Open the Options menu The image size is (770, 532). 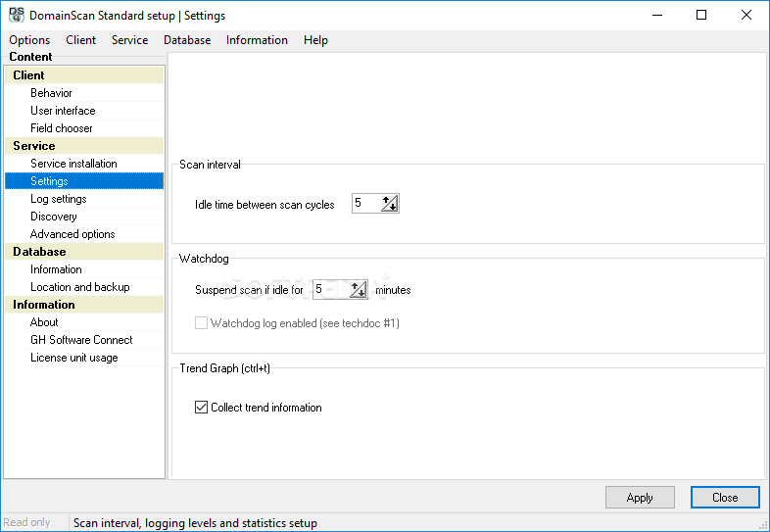29,40
